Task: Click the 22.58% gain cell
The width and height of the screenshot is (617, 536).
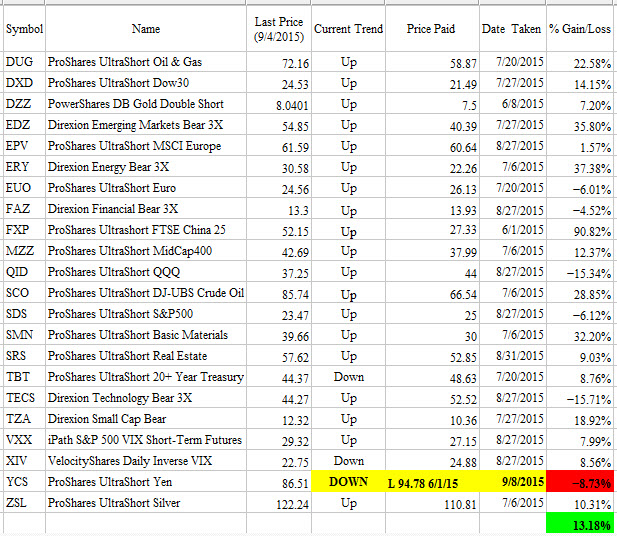Action: pos(581,62)
